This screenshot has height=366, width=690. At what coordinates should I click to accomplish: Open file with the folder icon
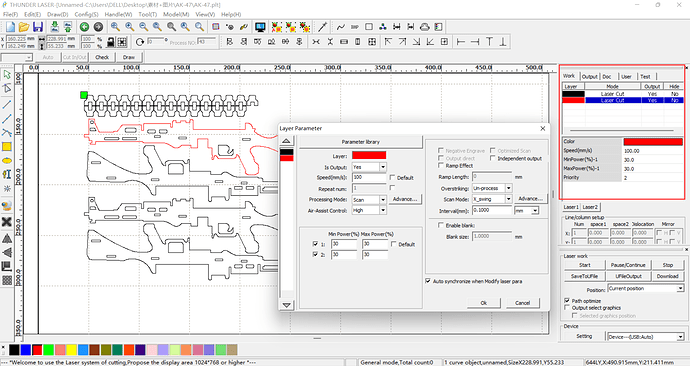point(24,27)
